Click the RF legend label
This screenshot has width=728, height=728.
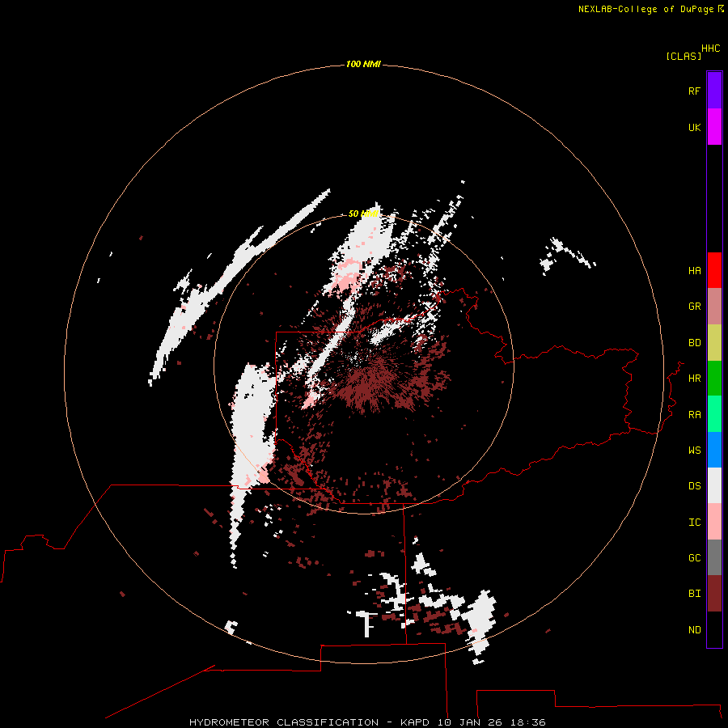[x=694, y=91]
